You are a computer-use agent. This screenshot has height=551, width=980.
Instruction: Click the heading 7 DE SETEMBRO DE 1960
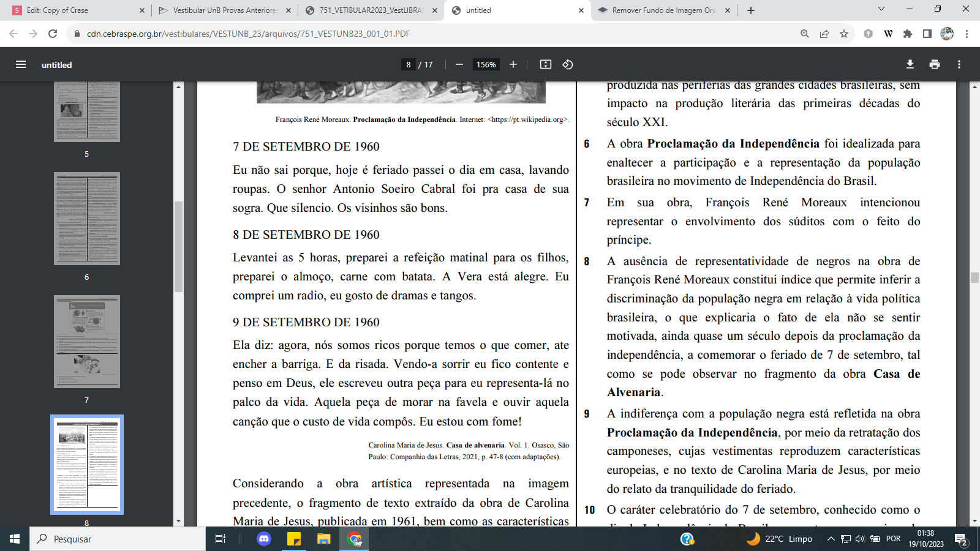[x=306, y=146]
